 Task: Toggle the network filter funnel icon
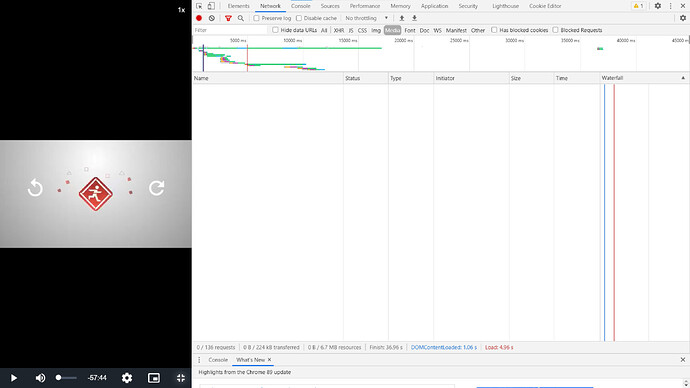(x=228, y=18)
